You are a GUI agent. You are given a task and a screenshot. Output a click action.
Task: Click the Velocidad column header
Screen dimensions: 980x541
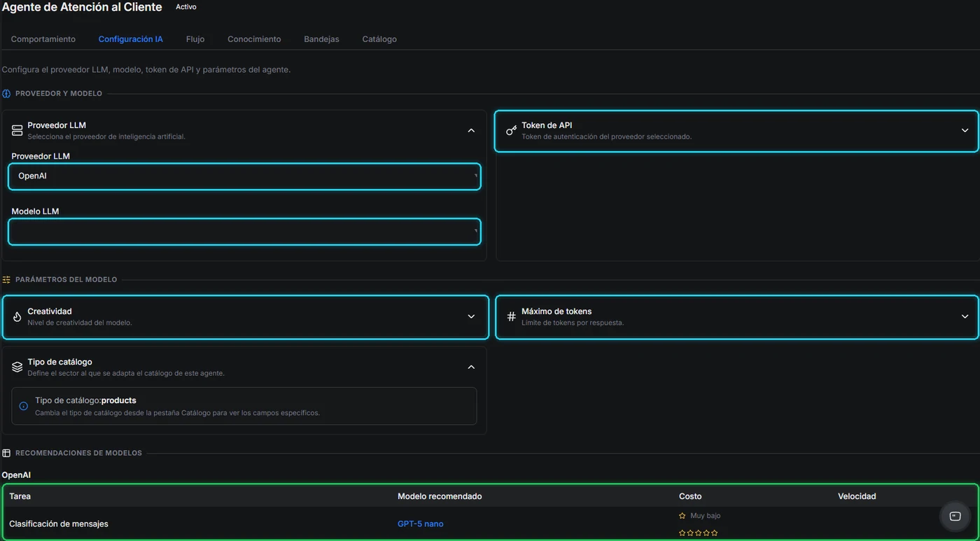point(857,496)
